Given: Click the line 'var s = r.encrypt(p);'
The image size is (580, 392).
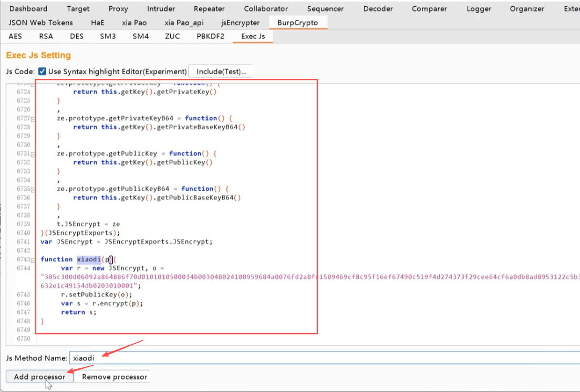Looking at the screenshot, I should [102, 303].
